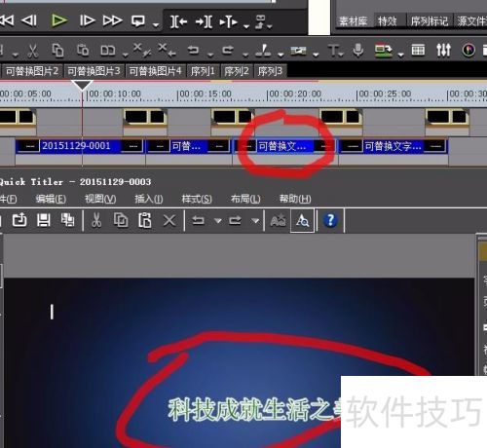This screenshot has height=448, width=487.
Task: Click Quick Titler copy icon
Action: point(121,220)
